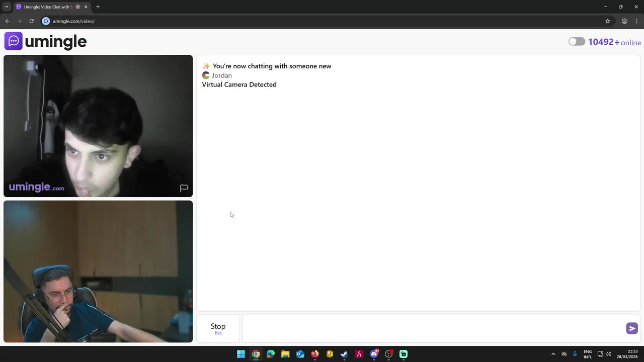Open Google Chrome from the taskbar
The height and width of the screenshot is (362, 644).
[x=256, y=354]
